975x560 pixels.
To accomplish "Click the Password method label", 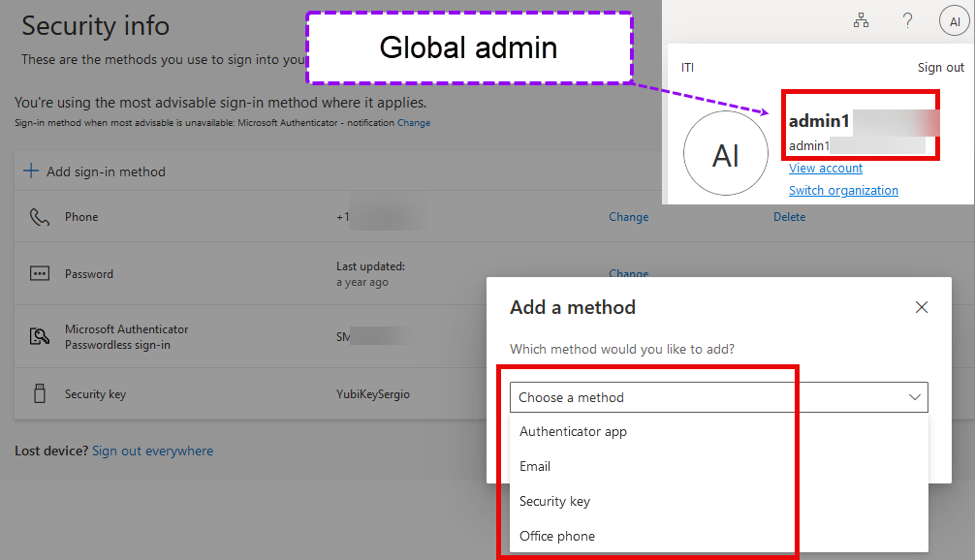I will click(x=89, y=274).
